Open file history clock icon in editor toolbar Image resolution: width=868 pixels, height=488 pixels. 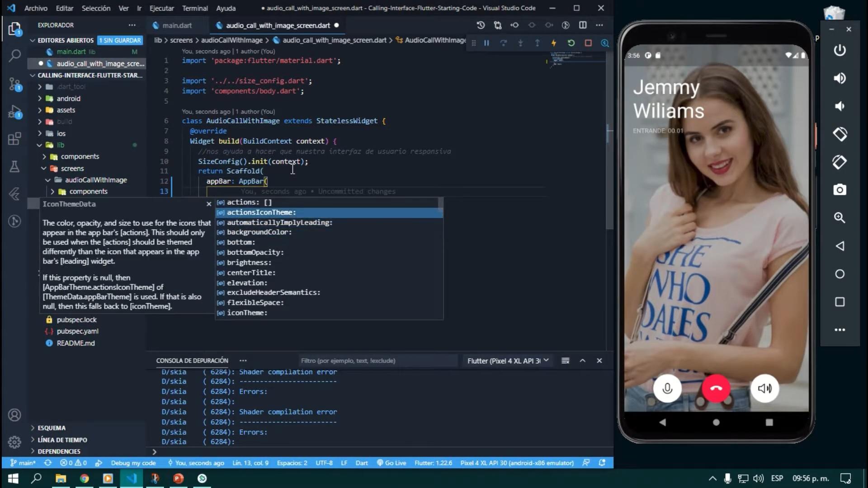tap(481, 25)
